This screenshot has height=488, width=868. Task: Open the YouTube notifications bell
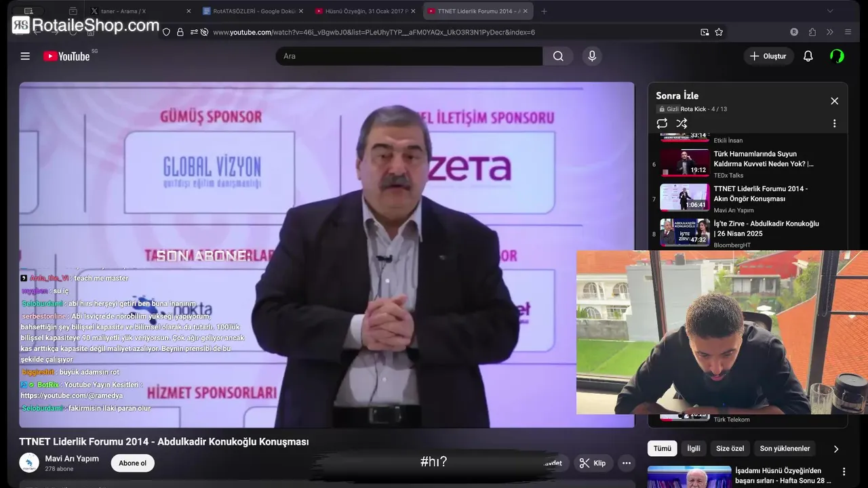(808, 56)
